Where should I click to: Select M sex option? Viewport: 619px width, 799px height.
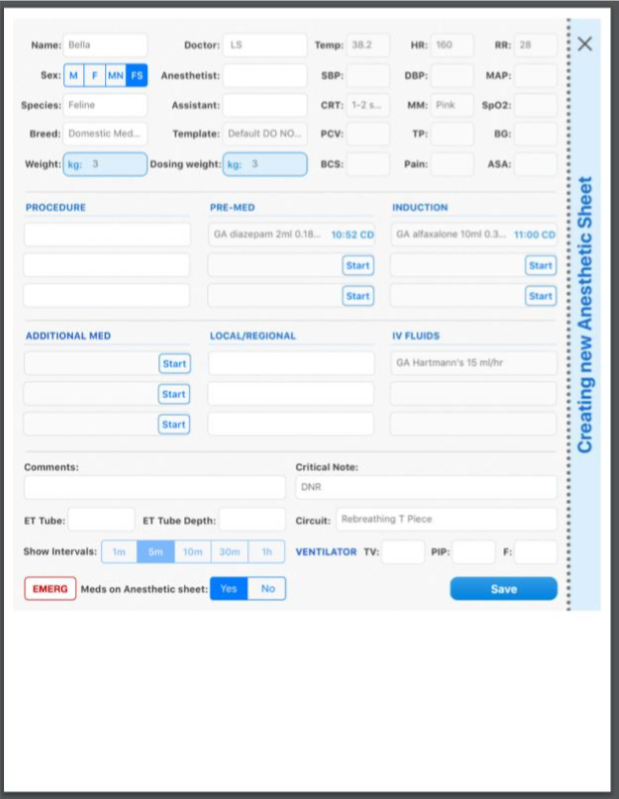74,75
